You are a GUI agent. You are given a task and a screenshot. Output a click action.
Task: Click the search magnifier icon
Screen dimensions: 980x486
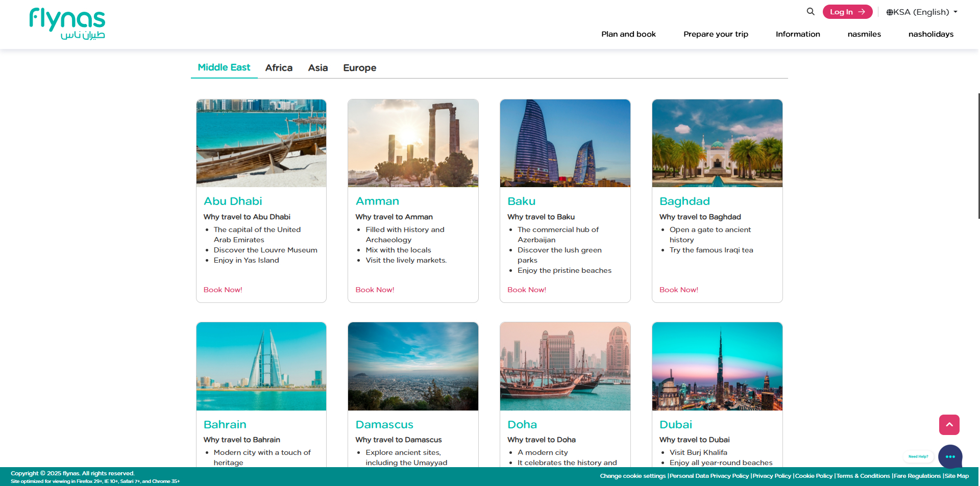tap(810, 11)
